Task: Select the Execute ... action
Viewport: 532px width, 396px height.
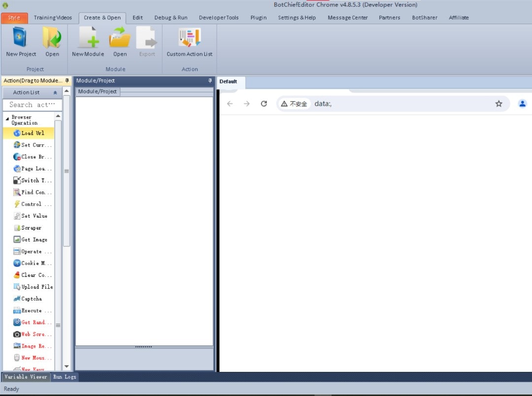Action: (x=32, y=310)
